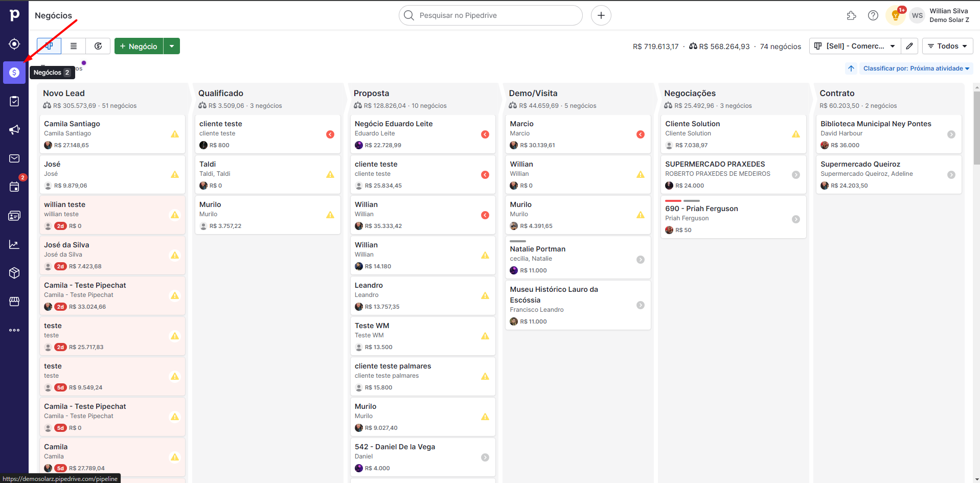Click red overdue icon on Negócio Eduardo Leite
The height and width of the screenshot is (483, 980).
coord(485,134)
